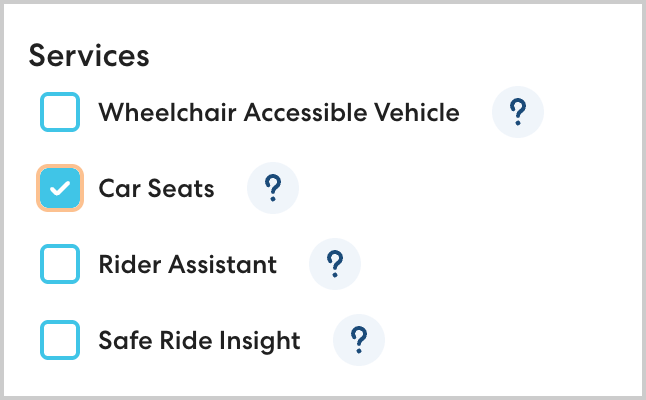This screenshot has width=646, height=400.
Task: Uncheck the Car Seats checkbox
Action: click(x=60, y=188)
